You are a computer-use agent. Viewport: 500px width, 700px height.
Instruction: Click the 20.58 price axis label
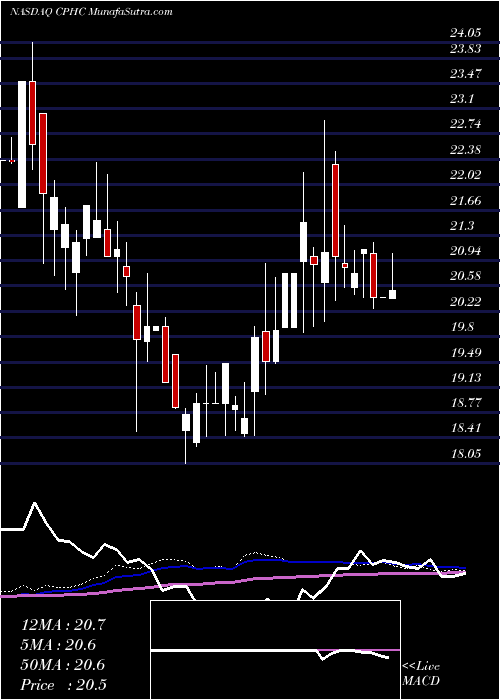(465, 276)
